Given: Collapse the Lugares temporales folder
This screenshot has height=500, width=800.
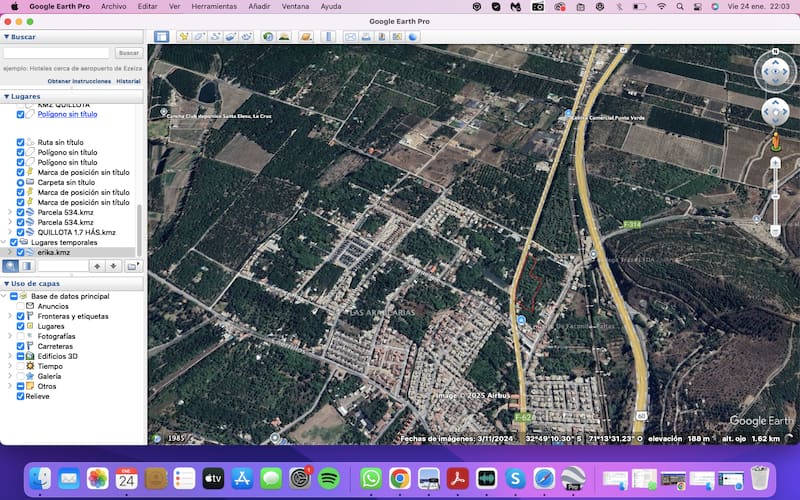Looking at the screenshot, I should point(4,242).
